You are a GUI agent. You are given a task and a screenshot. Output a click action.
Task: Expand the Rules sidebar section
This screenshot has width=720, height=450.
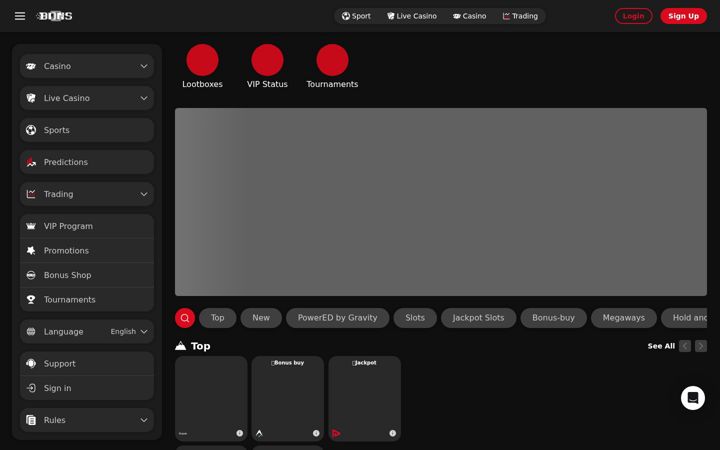click(87, 420)
